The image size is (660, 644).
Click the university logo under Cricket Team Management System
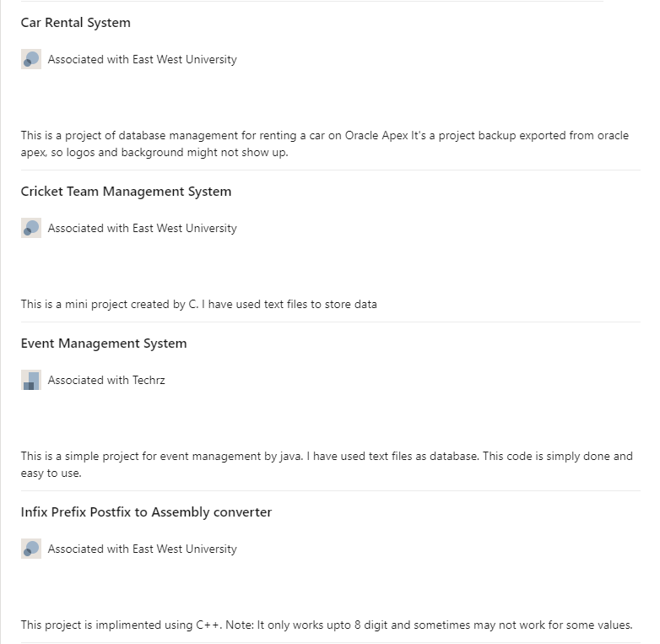pos(31,228)
